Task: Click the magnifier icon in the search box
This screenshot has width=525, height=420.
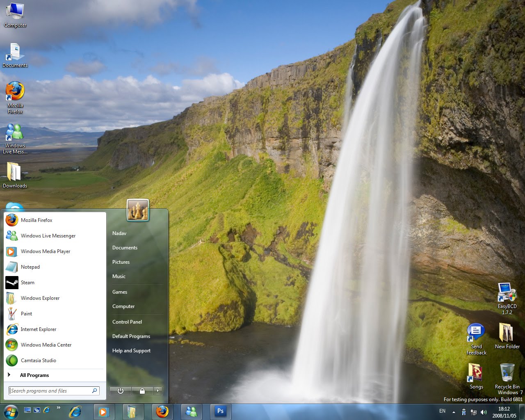Action: [x=94, y=391]
